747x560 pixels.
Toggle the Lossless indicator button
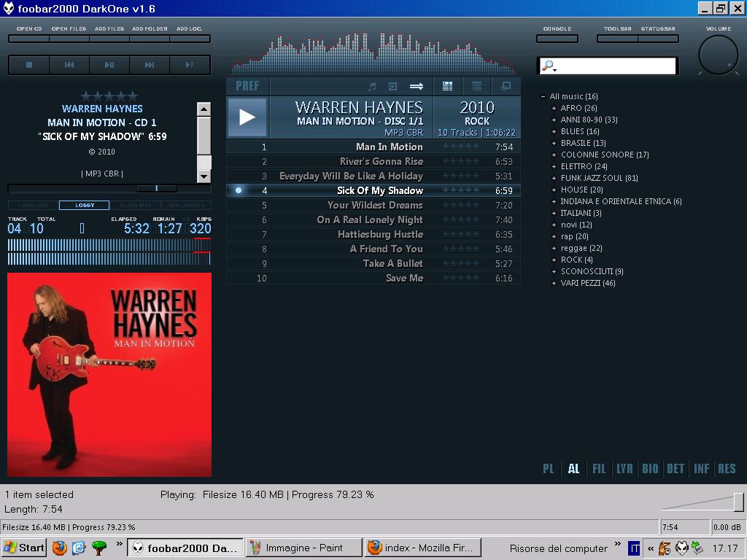pos(34,205)
